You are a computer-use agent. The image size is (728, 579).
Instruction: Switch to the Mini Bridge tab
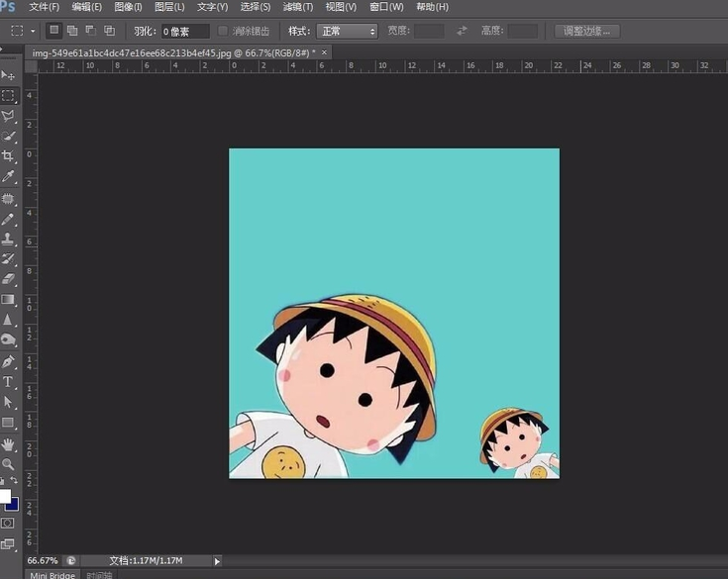coord(52,575)
